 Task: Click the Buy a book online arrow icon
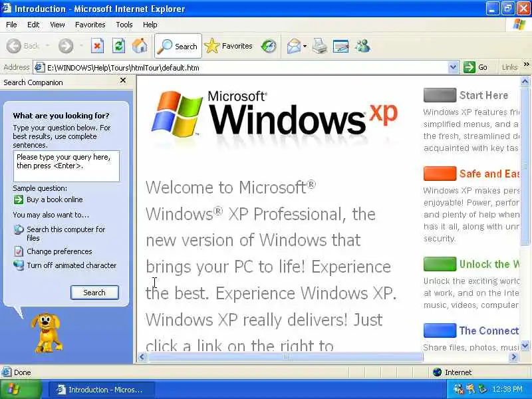coord(19,199)
